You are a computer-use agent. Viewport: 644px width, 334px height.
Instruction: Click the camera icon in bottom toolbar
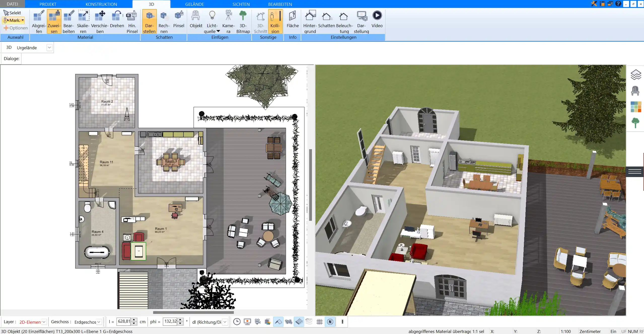pyautogui.click(x=258, y=322)
